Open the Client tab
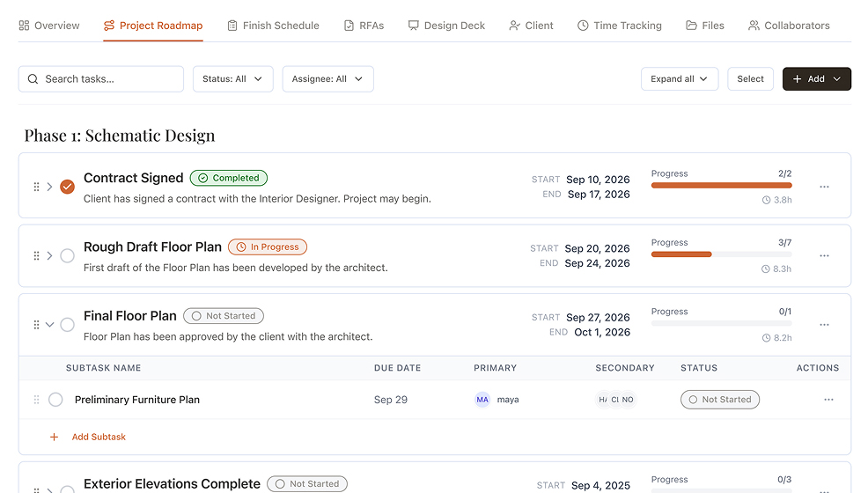The image size is (868, 493). point(531,26)
